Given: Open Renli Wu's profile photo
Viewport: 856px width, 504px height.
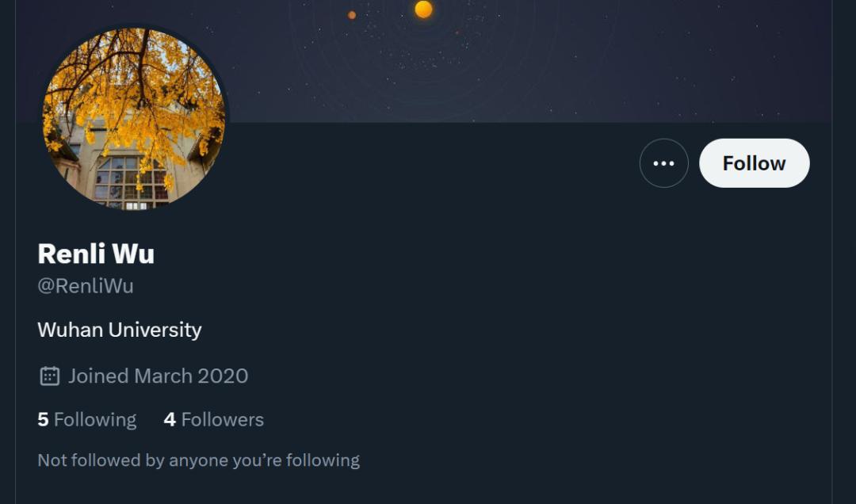Looking at the screenshot, I should 134,119.
